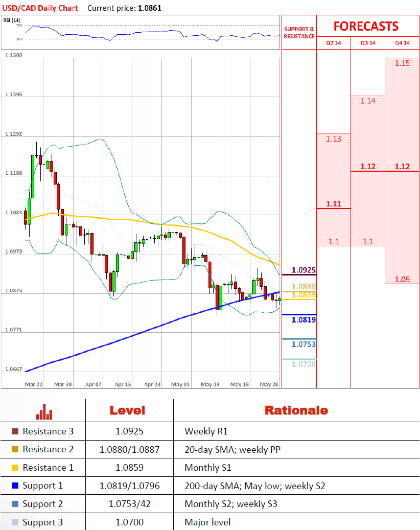Click the bold 1.12 value in Q4 14
420x530 pixels.
point(402,166)
